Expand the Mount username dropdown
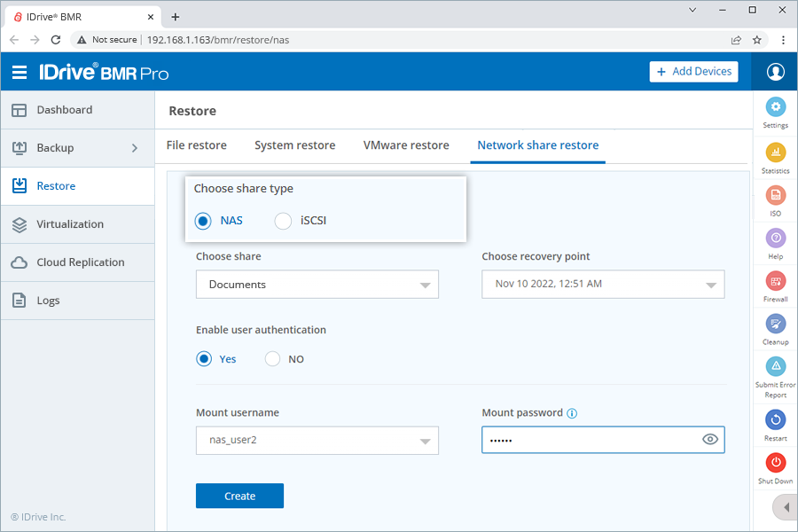 click(x=317, y=441)
